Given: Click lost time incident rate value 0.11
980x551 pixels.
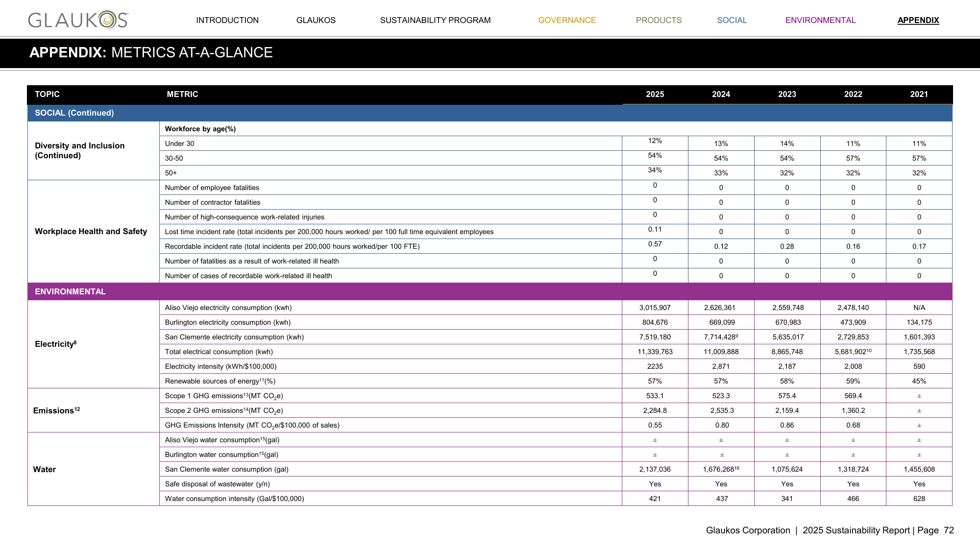Looking at the screenshot, I should click(655, 229).
